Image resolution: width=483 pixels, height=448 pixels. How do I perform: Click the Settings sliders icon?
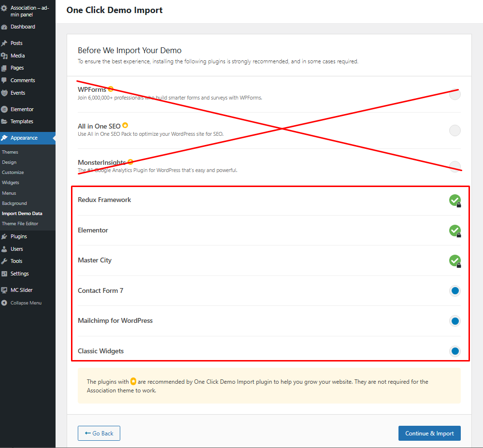(4, 274)
